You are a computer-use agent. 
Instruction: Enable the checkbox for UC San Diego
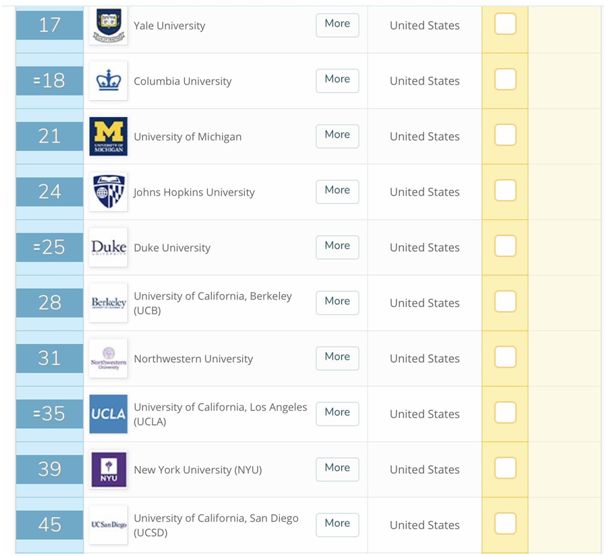[505, 523]
